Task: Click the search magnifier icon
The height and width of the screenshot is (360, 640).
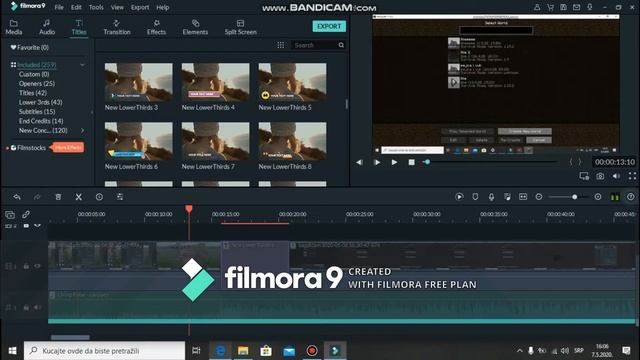Action: (341, 45)
